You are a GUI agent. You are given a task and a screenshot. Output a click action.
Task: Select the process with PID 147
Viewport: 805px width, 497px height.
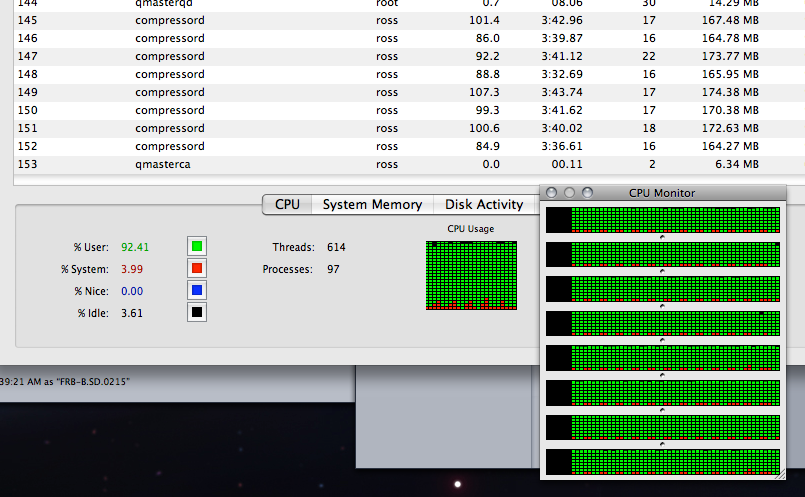click(409, 56)
